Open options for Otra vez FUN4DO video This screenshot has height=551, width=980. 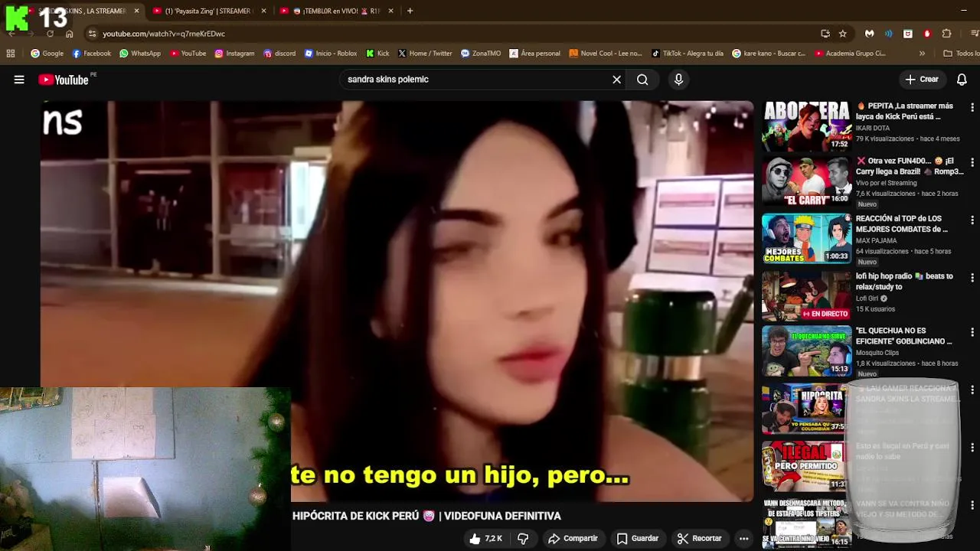[972, 162]
